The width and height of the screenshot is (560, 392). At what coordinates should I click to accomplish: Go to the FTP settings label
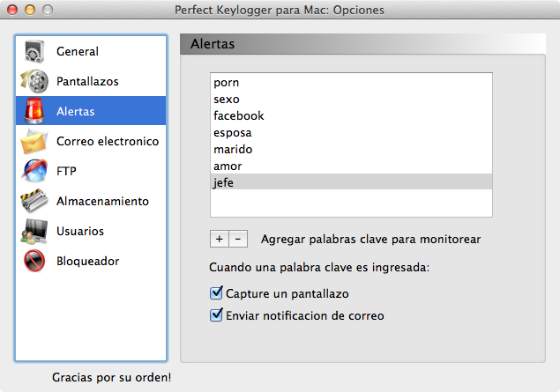coord(66,171)
